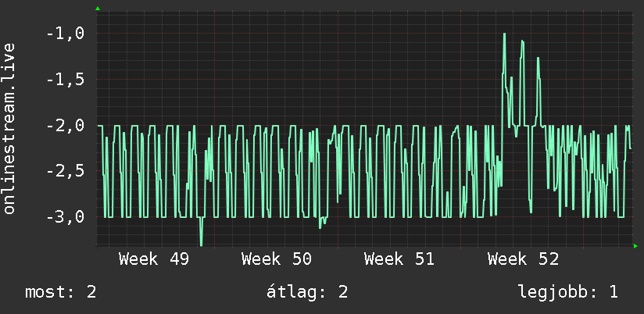Click the green arrow atop the y-axis
The width and height of the screenshot is (644, 314).
[x=98, y=9]
